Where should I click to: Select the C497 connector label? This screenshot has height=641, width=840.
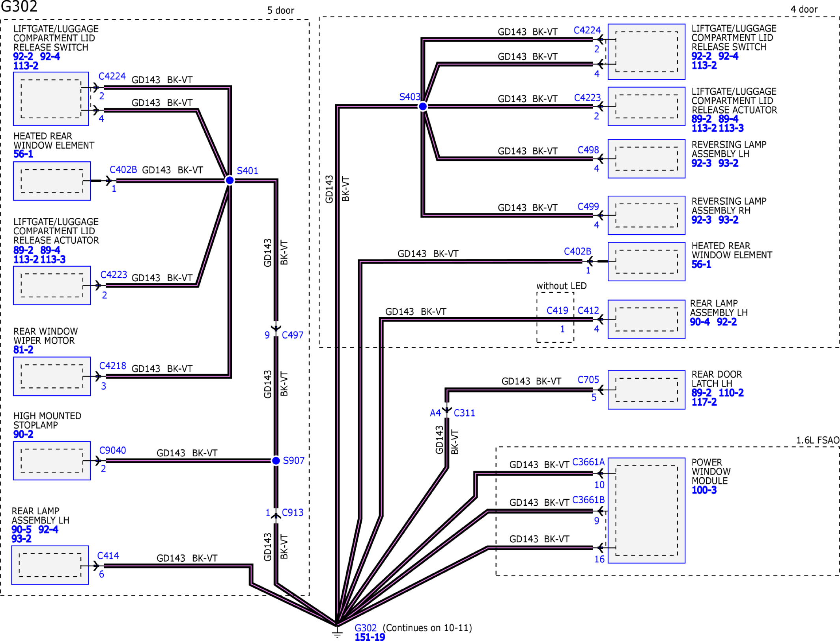pyautogui.click(x=292, y=335)
